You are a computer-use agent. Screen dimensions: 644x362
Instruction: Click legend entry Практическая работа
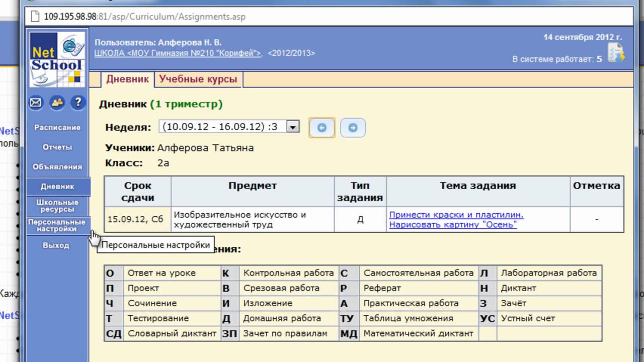tap(411, 303)
